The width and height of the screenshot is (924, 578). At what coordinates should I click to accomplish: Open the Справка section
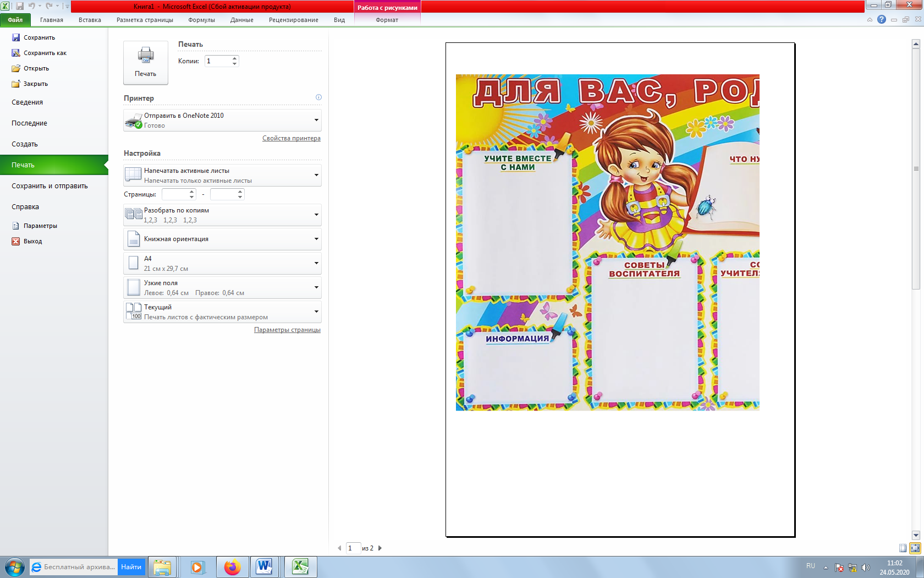(25, 207)
